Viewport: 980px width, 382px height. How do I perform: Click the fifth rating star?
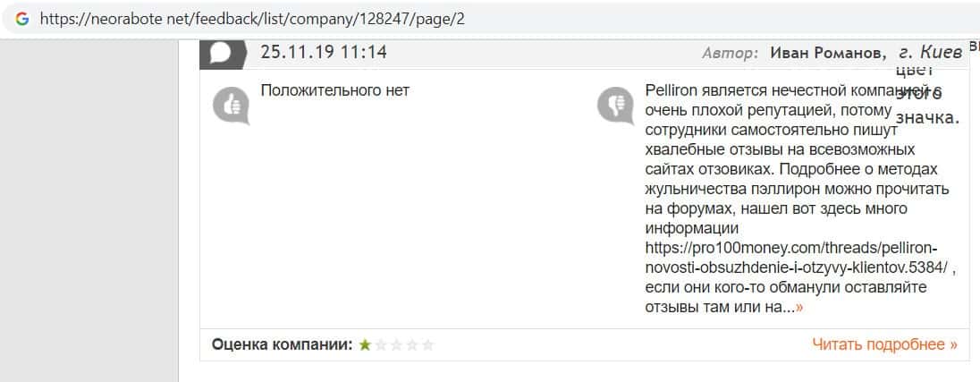428,344
